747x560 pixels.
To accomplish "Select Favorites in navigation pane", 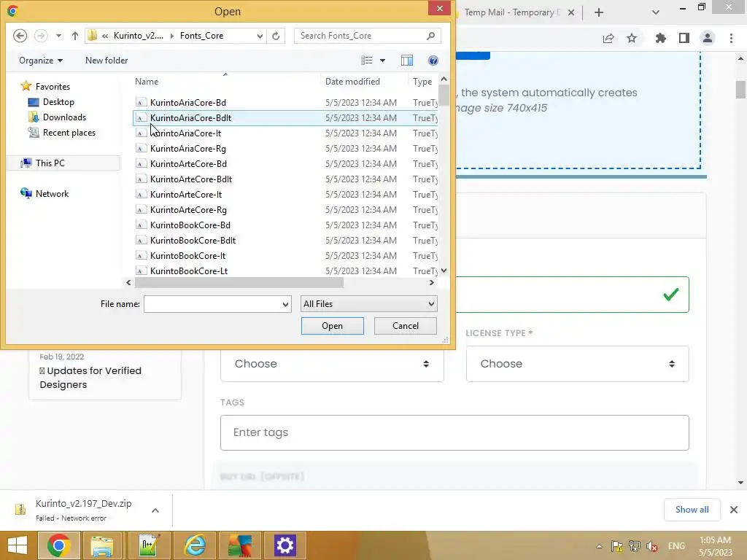I will [53, 87].
